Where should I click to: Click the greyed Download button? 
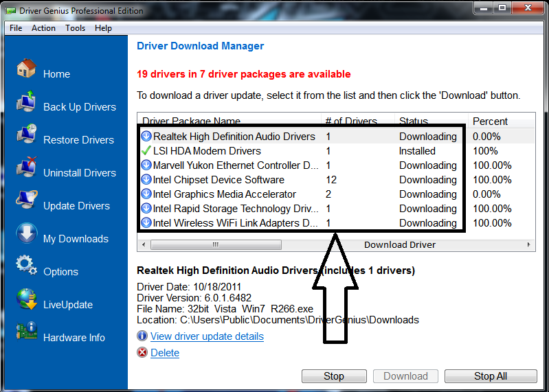coord(405,376)
